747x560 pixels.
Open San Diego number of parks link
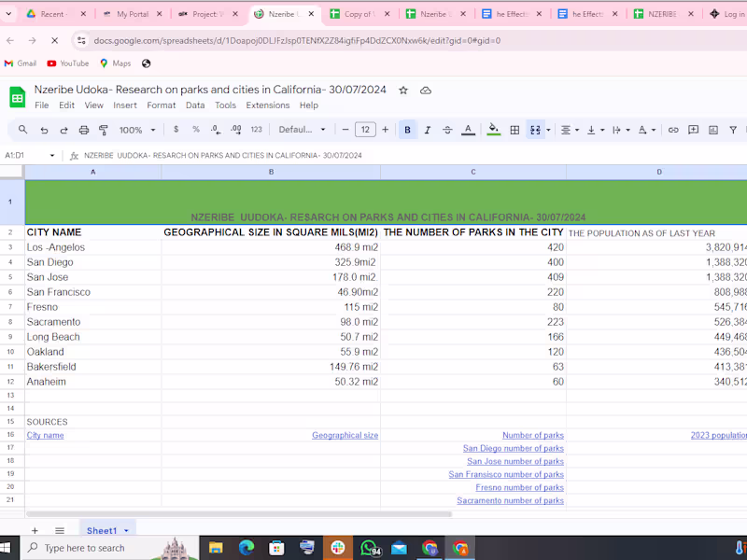[513, 448]
